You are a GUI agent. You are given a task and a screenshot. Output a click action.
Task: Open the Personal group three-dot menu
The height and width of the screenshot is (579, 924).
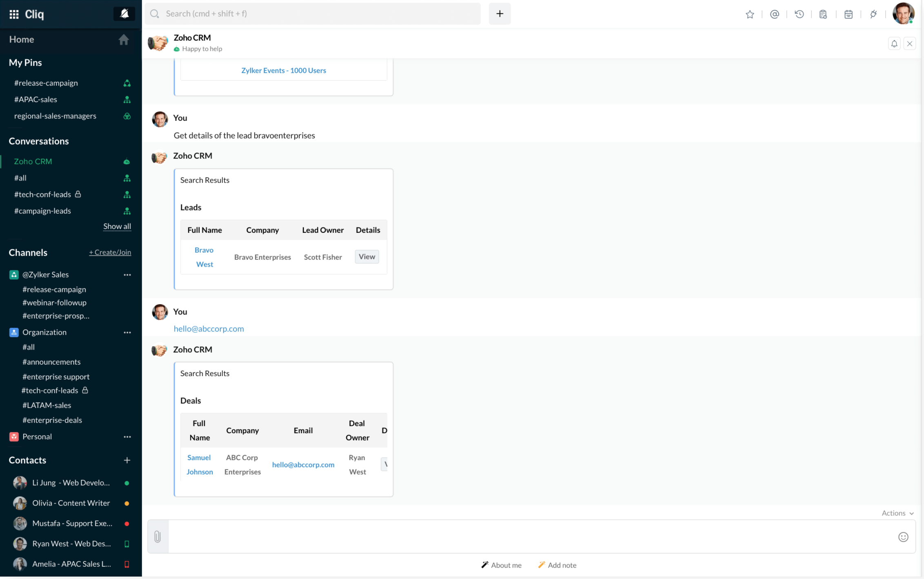click(x=127, y=437)
